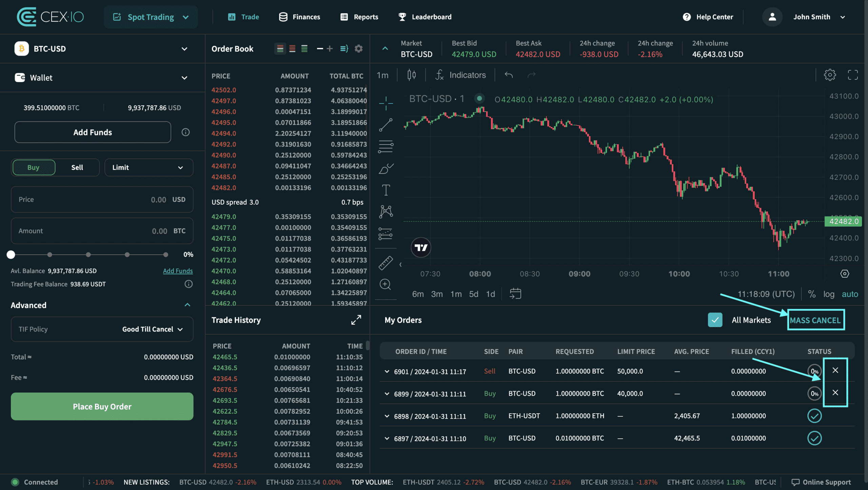Open the Limit order type dropdown

click(x=149, y=167)
